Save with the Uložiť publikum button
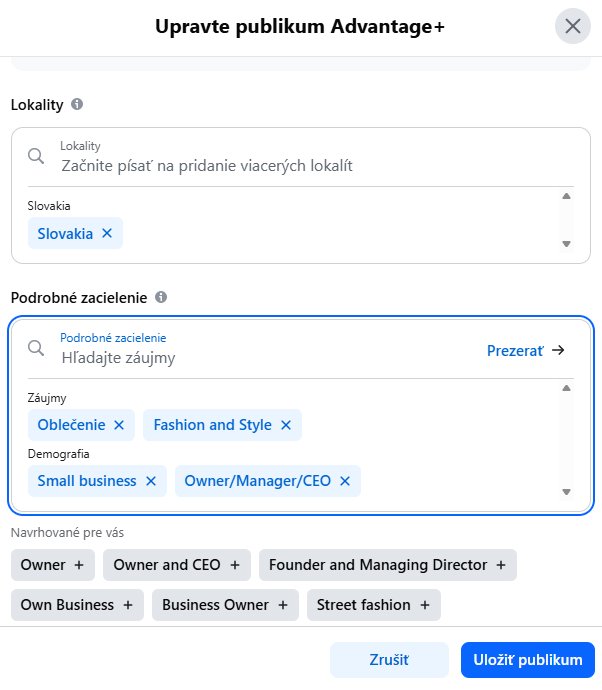 coord(528,660)
